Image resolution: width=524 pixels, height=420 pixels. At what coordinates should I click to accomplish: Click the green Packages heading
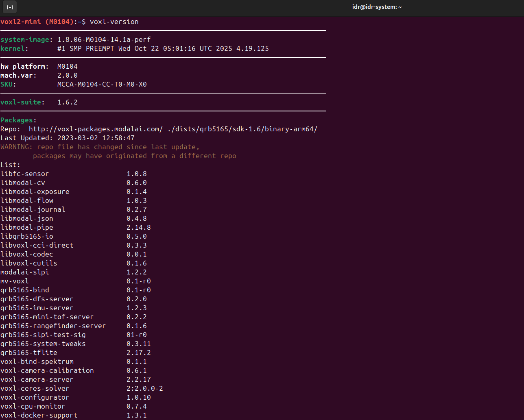(18, 120)
